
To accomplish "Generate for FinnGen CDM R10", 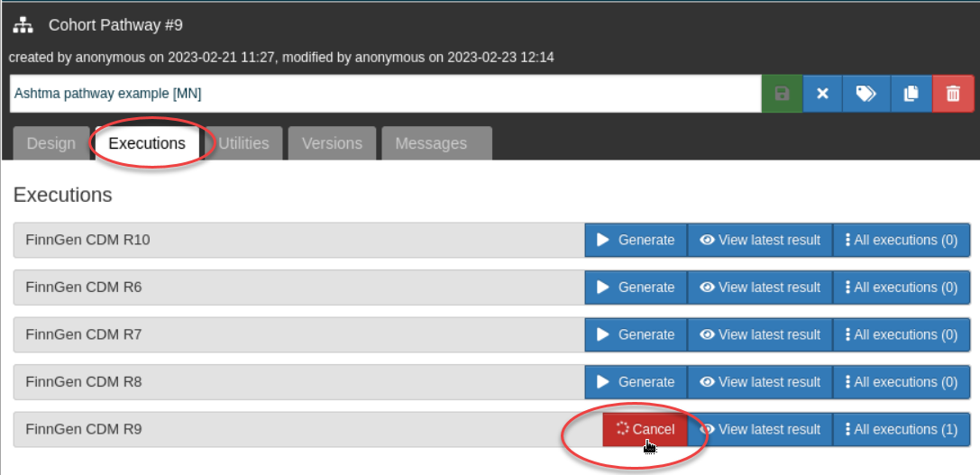I will (636, 240).
